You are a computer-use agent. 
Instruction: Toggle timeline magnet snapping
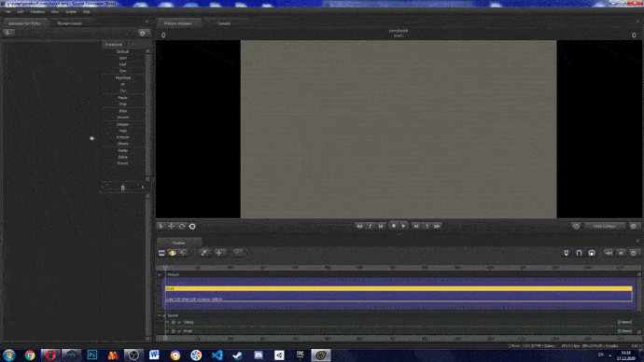pyautogui.click(x=579, y=253)
